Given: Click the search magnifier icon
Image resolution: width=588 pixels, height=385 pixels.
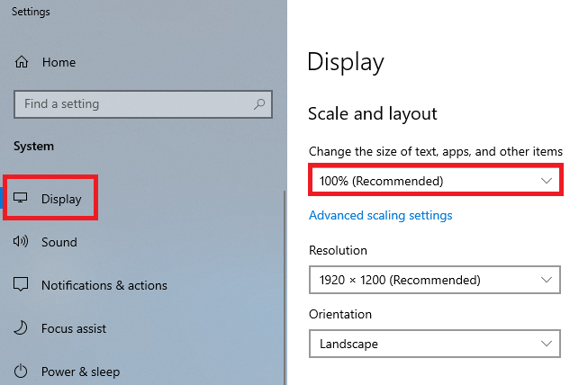Looking at the screenshot, I should coord(259,103).
